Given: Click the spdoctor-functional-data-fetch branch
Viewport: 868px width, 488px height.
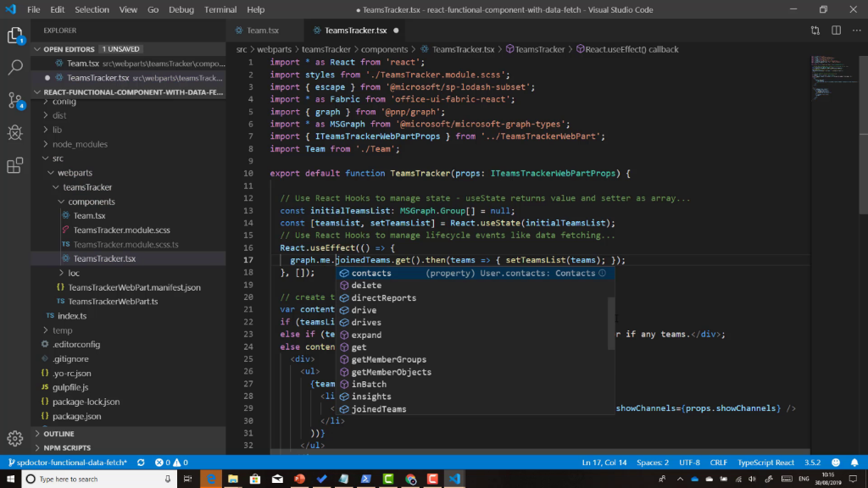Looking at the screenshot, I should pos(68,463).
